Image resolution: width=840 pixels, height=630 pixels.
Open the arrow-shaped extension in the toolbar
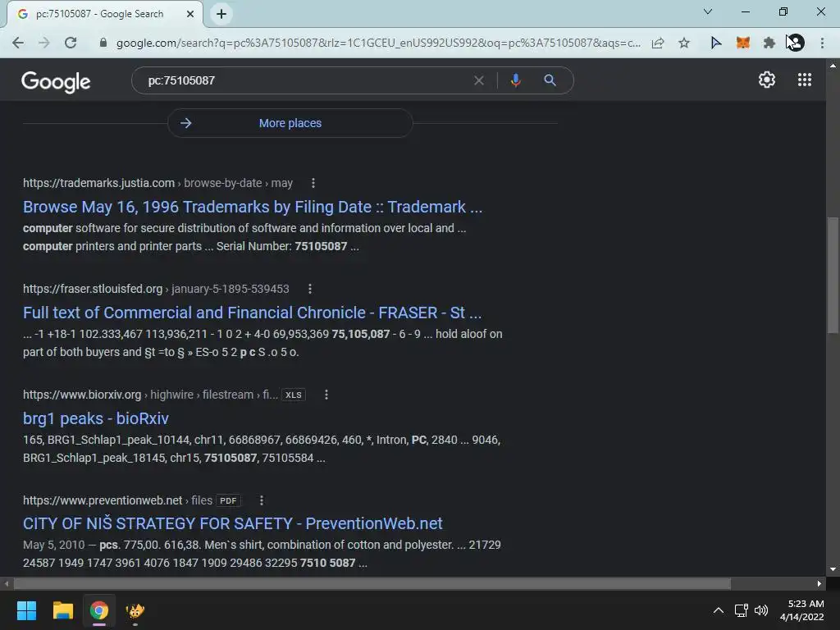715,43
